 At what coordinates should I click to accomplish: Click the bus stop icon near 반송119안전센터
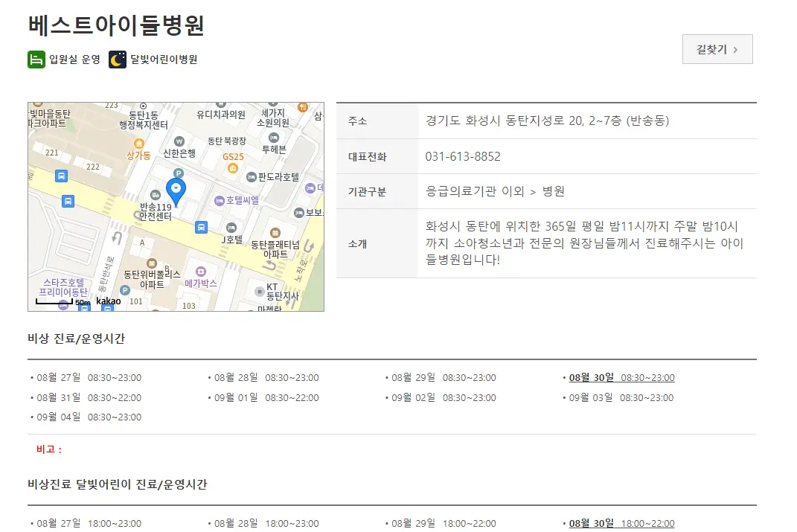pos(201,228)
